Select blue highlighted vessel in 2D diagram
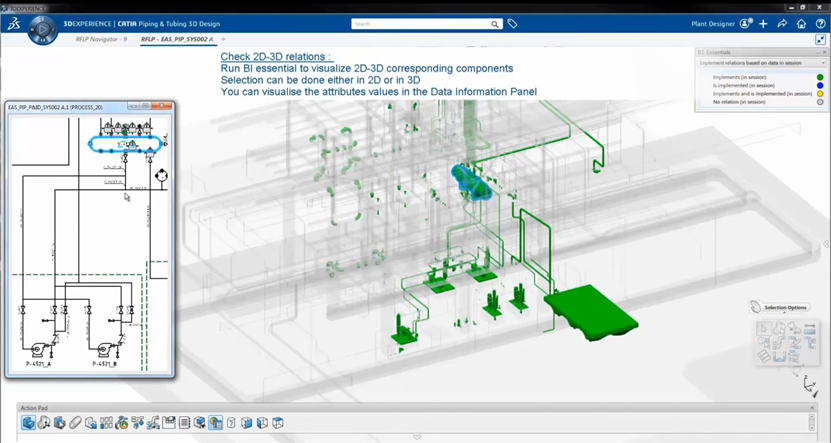Screen dimensions: 831x443 (125, 144)
